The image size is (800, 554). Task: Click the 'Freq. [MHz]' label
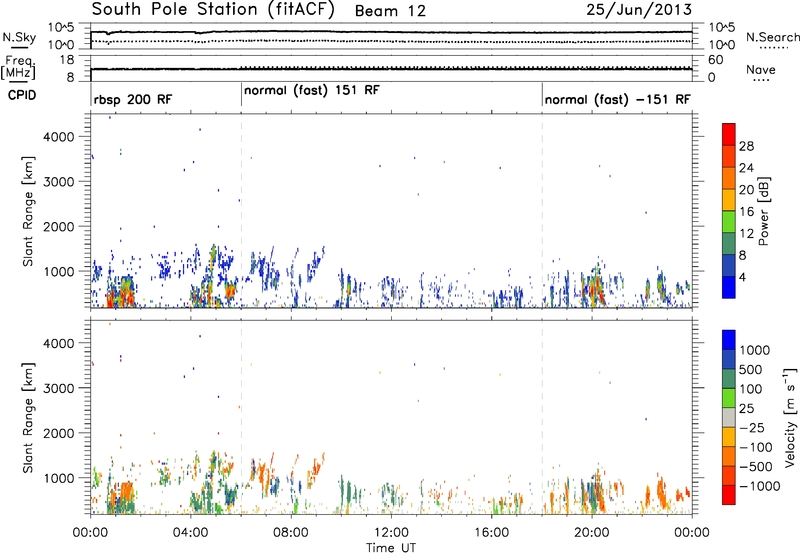point(18,67)
